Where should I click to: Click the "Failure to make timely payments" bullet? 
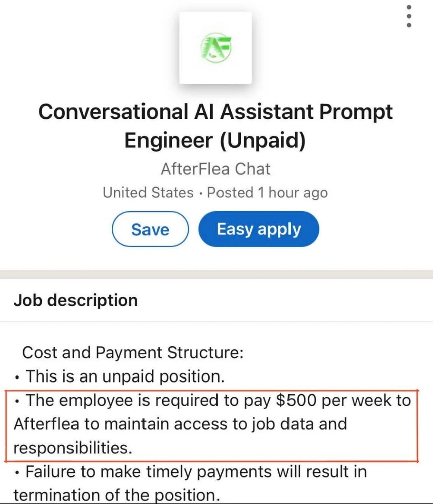pyautogui.click(x=195, y=472)
